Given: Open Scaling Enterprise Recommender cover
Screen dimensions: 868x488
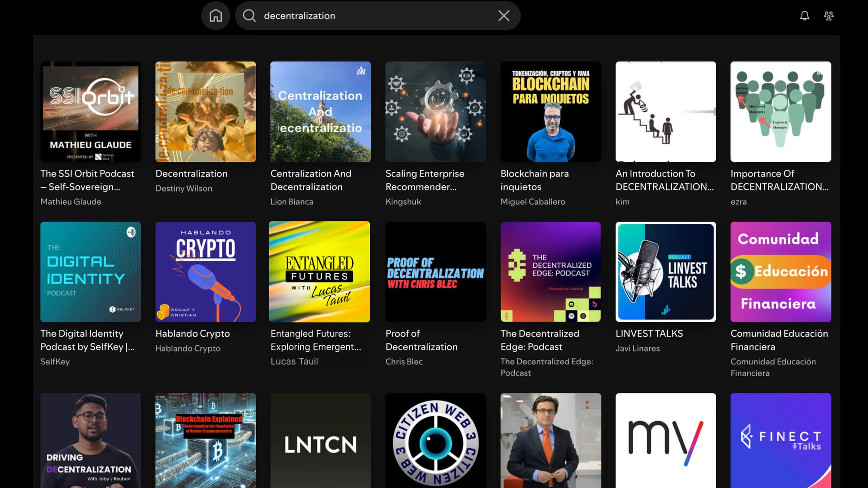Looking at the screenshot, I should click(436, 111).
